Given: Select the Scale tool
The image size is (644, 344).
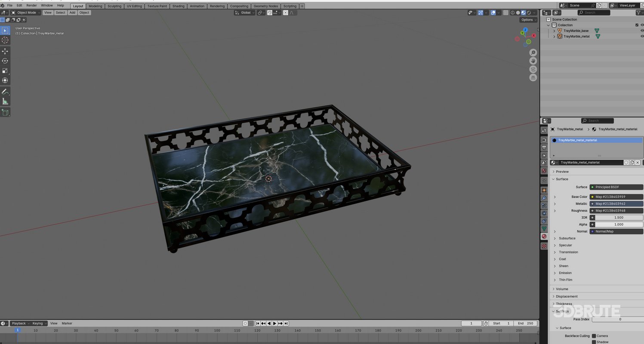Looking at the screenshot, I should point(5,71).
